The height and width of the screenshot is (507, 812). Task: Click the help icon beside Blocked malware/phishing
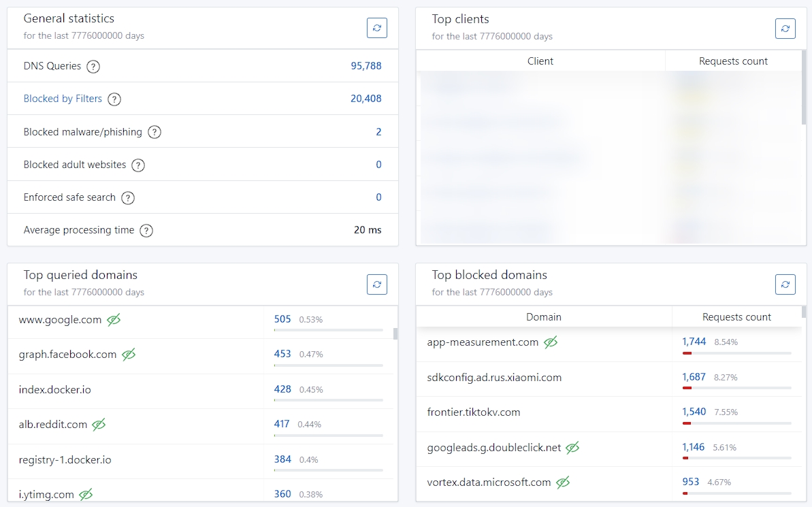tap(154, 132)
